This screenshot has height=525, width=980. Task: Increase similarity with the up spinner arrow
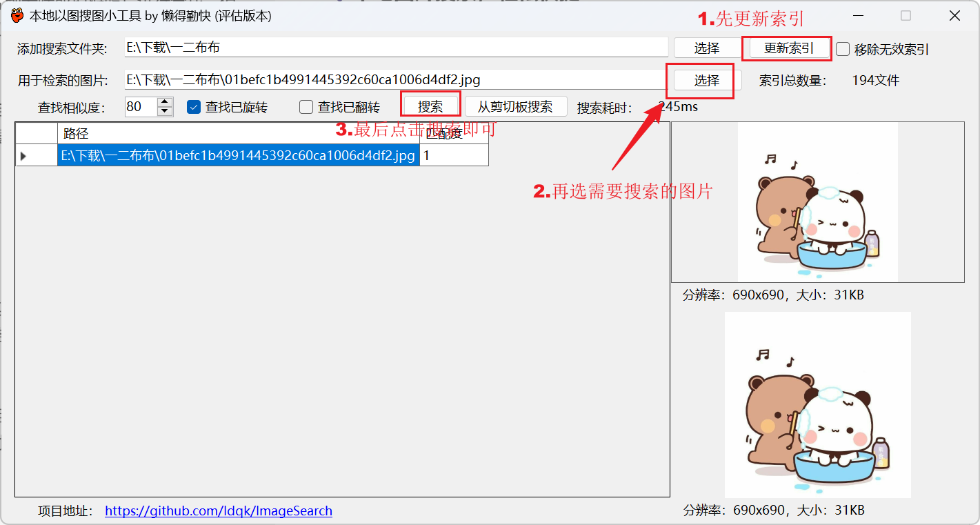(x=165, y=102)
